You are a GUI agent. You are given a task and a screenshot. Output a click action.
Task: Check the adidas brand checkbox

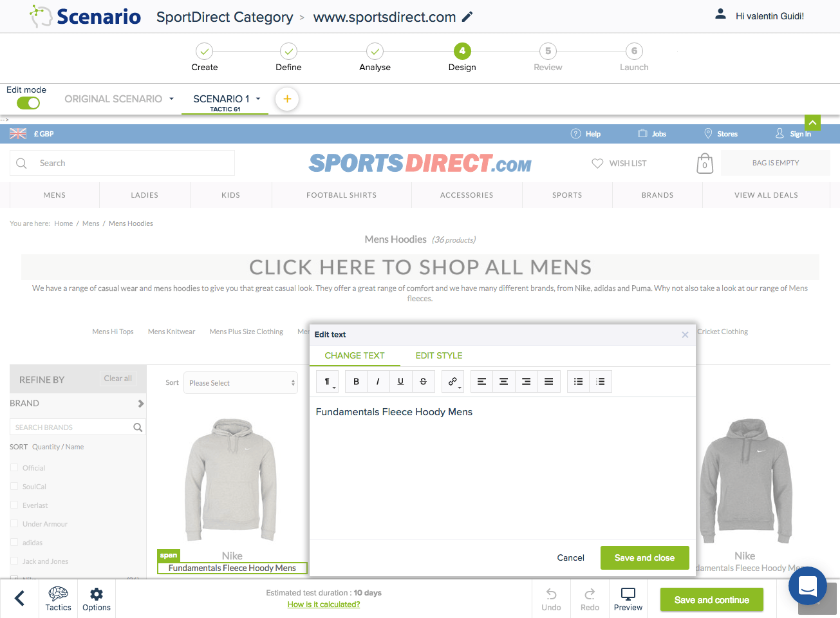pos(14,543)
